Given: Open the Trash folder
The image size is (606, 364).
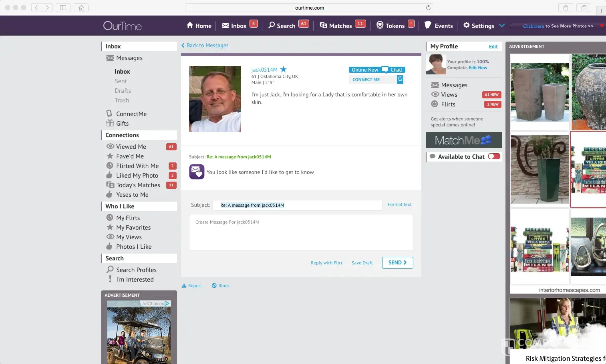Looking at the screenshot, I should (122, 100).
